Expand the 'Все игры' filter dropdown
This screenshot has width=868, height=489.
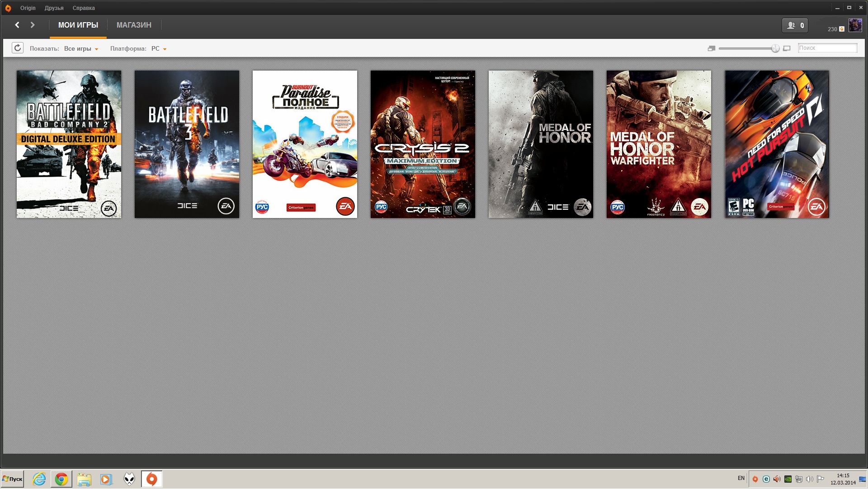pyautogui.click(x=81, y=48)
